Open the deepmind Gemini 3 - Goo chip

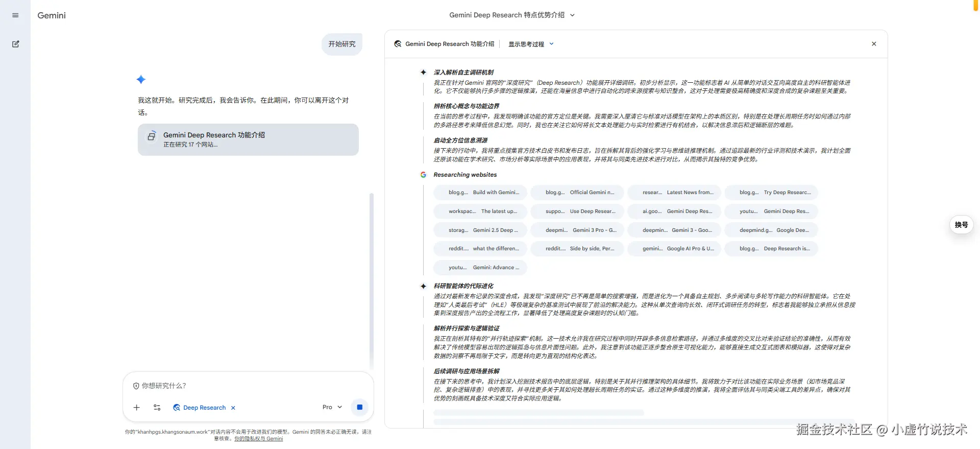tap(674, 230)
